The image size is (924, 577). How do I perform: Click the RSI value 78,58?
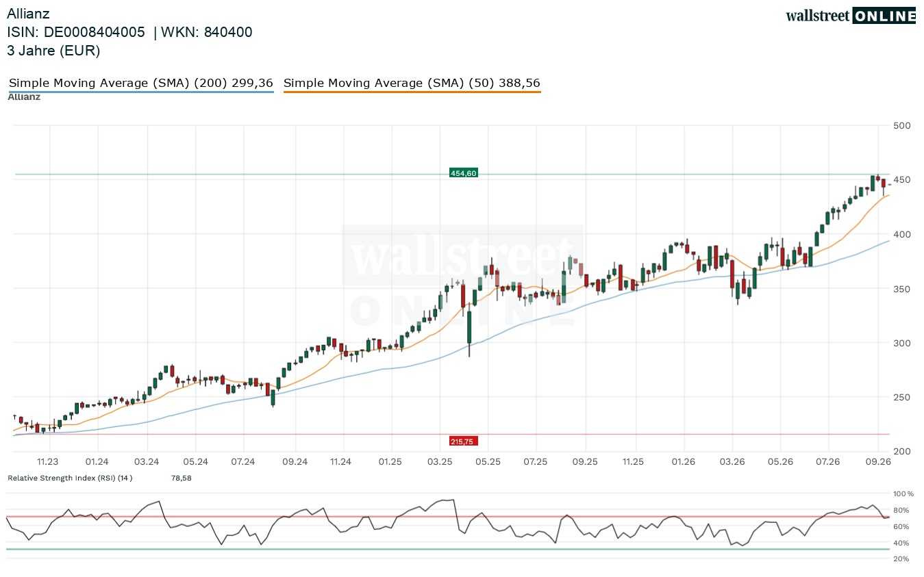(x=182, y=478)
